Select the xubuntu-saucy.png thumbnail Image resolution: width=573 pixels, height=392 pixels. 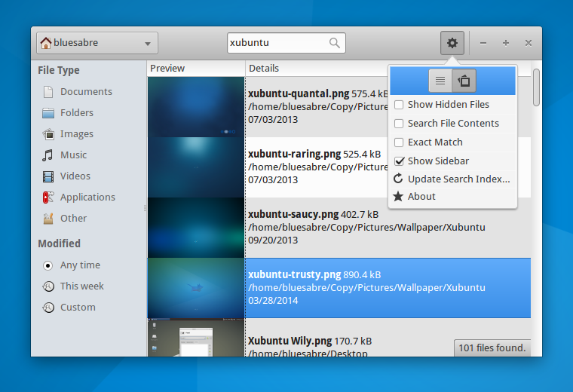[196, 228]
